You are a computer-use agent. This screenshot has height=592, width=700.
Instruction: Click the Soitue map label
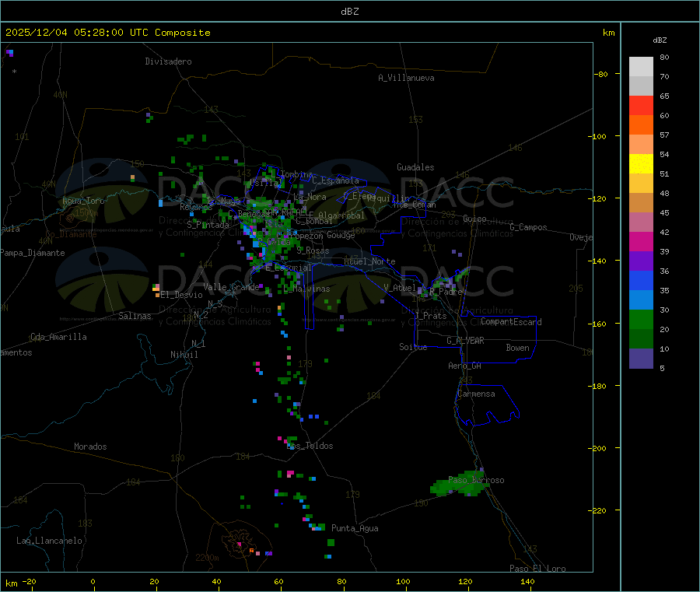coord(413,346)
